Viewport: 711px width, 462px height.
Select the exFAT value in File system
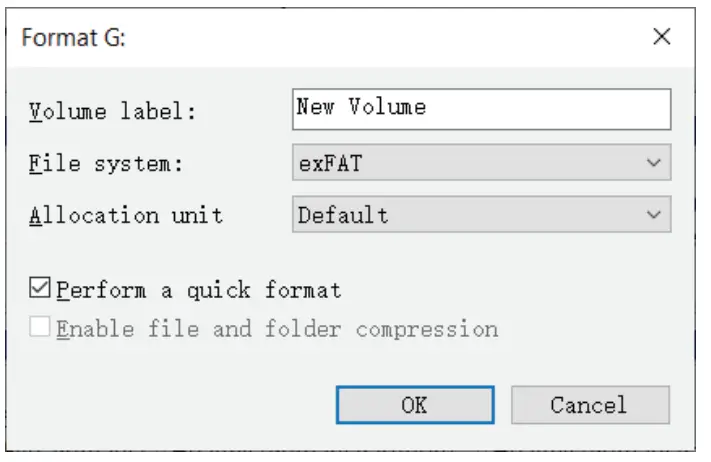click(330, 163)
